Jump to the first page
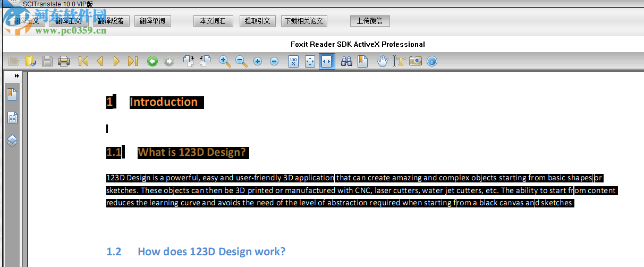 click(83, 61)
